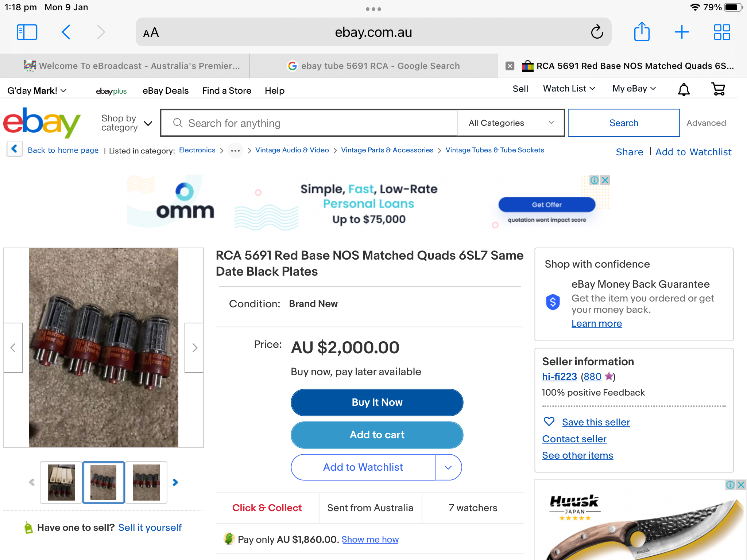This screenshot has height=560, width=747.
Task: Open seller hi-fi223 profile
Action: point(560,377)
